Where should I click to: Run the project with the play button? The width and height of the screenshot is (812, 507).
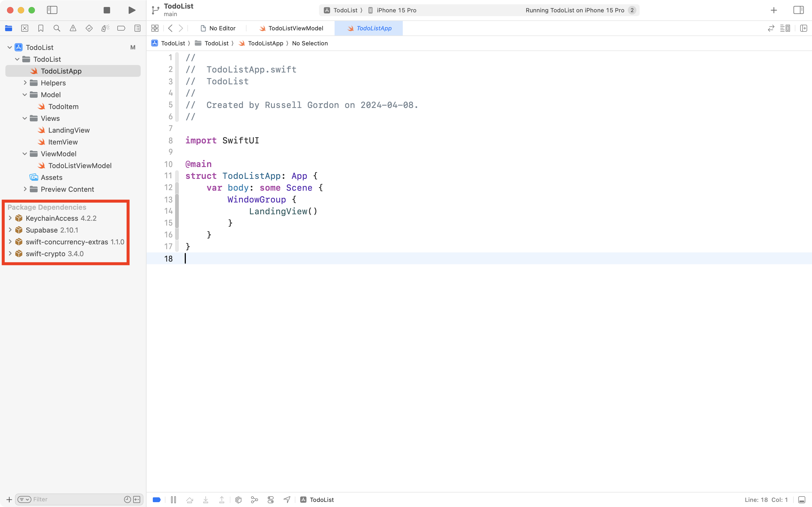131,10
